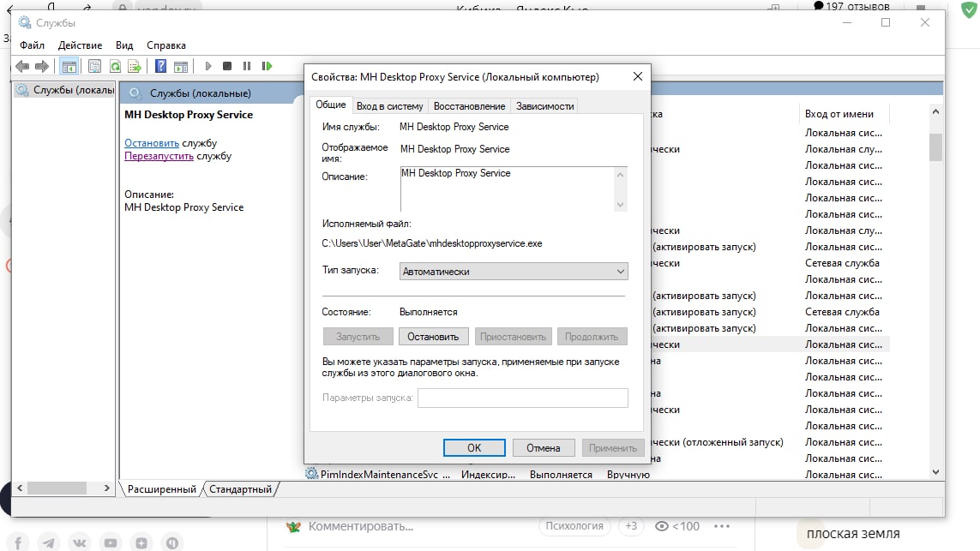Click the Продолжить button

[x=592, y=337]
